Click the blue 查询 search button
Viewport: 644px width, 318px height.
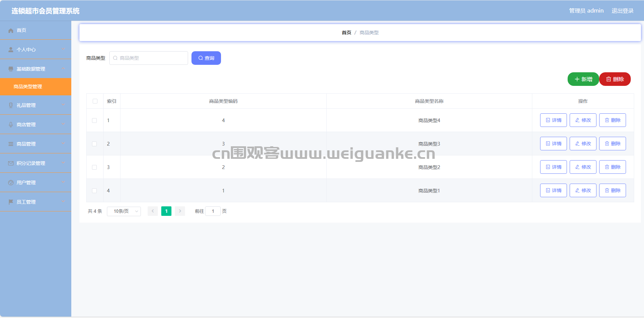(x=206, y=58)
